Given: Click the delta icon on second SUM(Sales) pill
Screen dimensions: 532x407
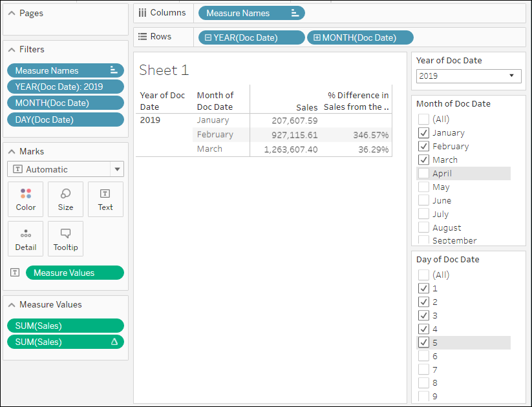Looking at the screenshot, I should (114, 342).
